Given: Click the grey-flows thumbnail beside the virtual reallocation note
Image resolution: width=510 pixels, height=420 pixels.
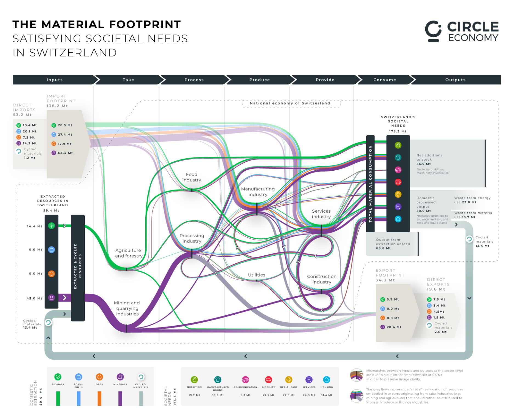Looking at the screenshot, I should [356, 396].
